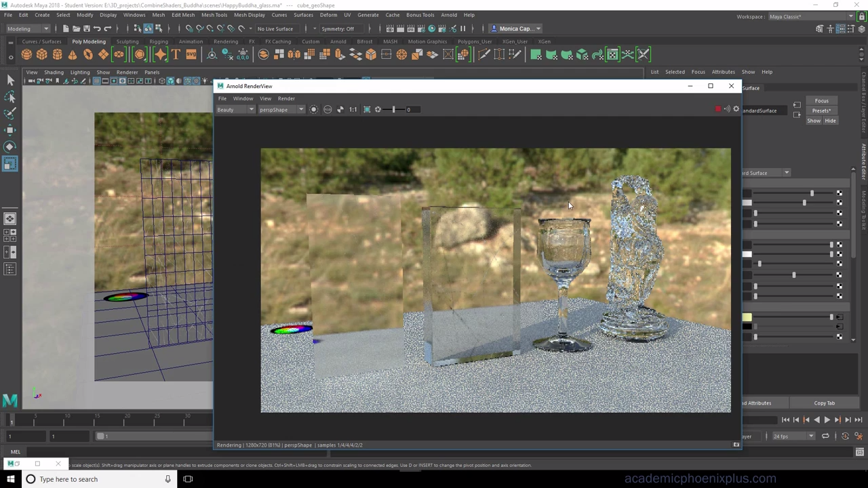Viewport: 868px width, 488px height.
Task: Open RenderView File menu
Action: 222,98
